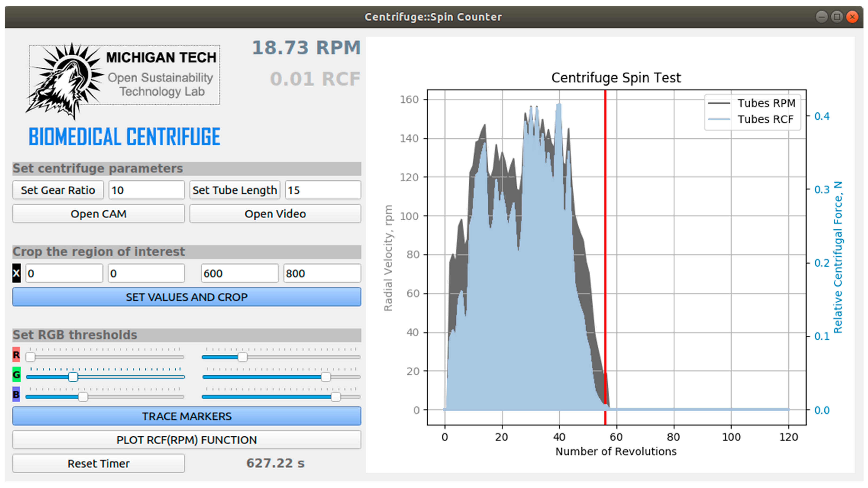This screenshot has width=868, height=488.
Task: Click the blue B channel label
Action: tap(16, 394)
